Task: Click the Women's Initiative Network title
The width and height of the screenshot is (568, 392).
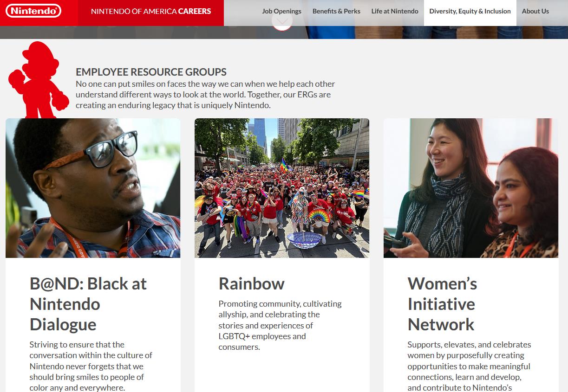Action: (442, 304)
